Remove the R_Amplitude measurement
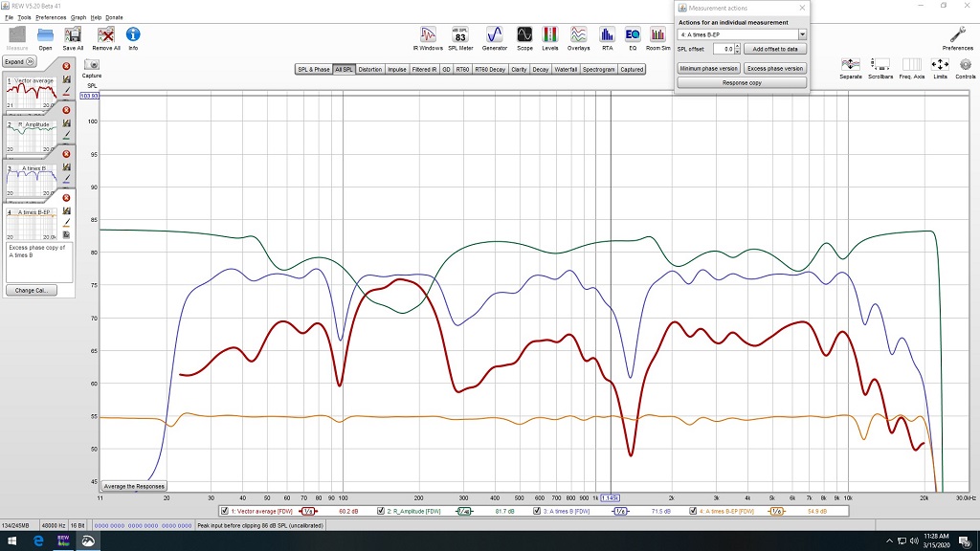The height and width of the screenshot is (551, 980). pos(66,110)
